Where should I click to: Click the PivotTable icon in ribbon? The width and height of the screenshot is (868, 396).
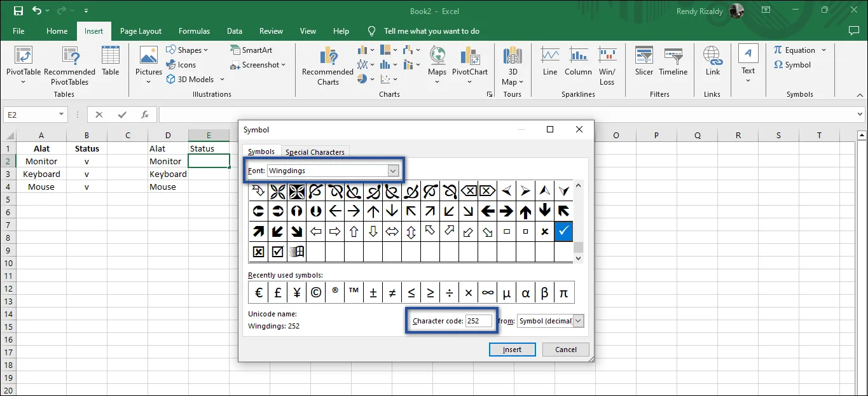24,57
